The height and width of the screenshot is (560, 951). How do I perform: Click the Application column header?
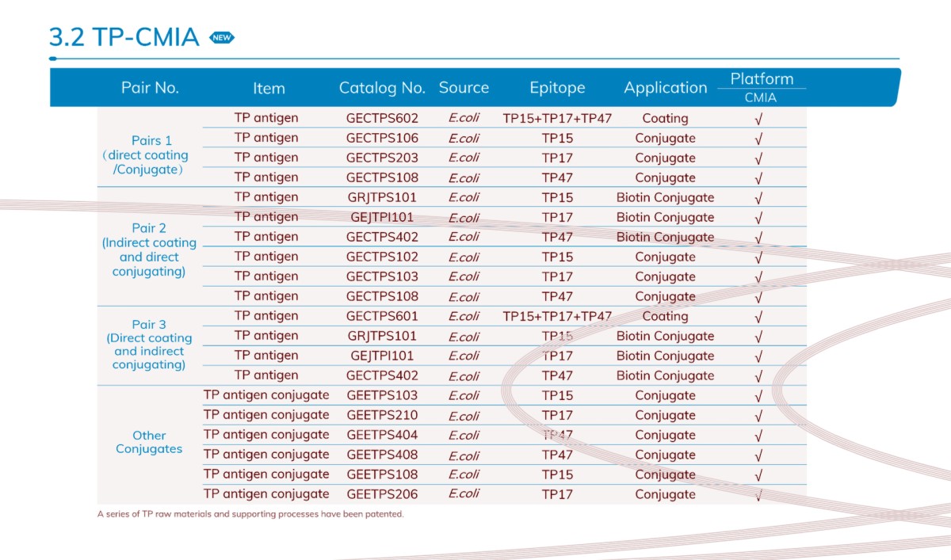(x=665, y=88)
